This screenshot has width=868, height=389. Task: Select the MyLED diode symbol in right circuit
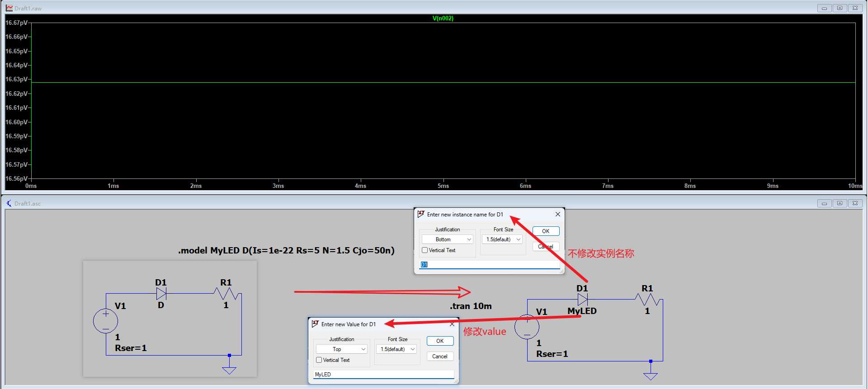[x=583, y=299]
